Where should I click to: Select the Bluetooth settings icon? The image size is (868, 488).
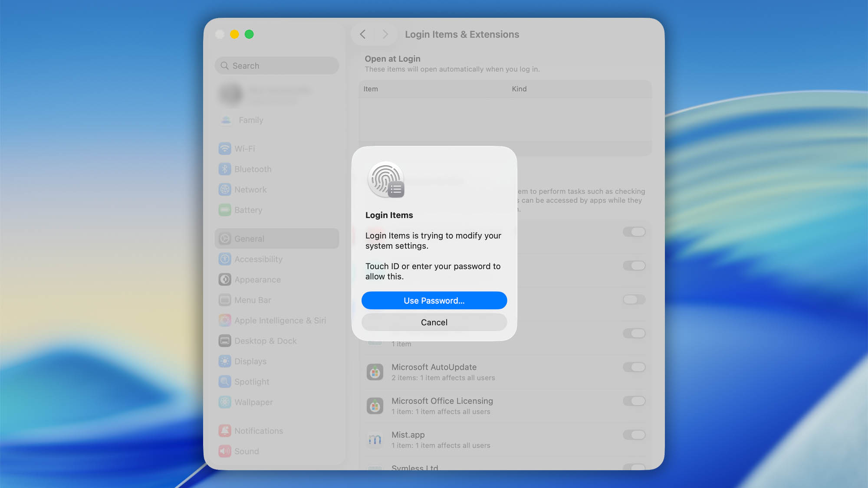click(225, 169)
